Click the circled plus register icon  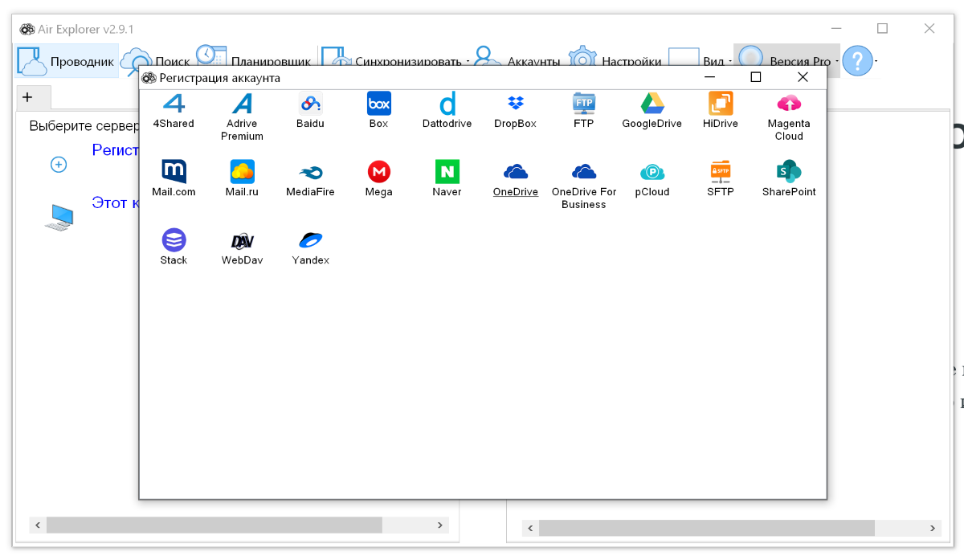[x=59, y=165]
